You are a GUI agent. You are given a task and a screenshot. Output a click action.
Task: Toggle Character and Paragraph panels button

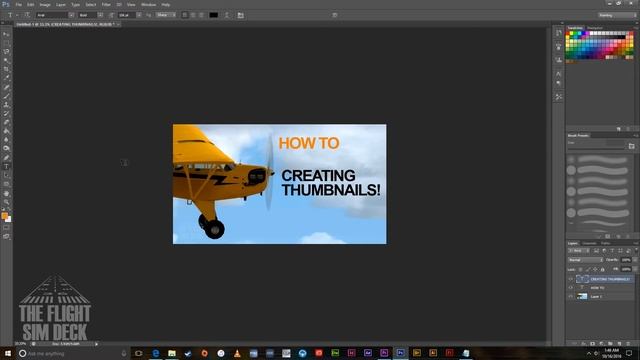(x=240, y=15)
